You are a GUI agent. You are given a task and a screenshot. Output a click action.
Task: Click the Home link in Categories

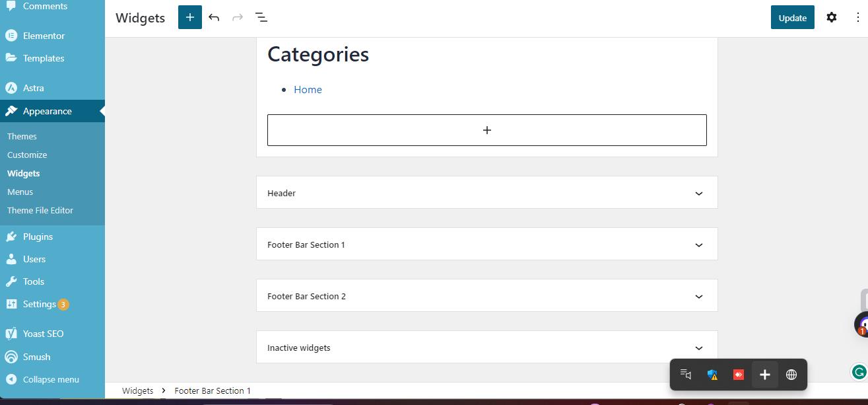pyautogui.click(x=308, y=89)
